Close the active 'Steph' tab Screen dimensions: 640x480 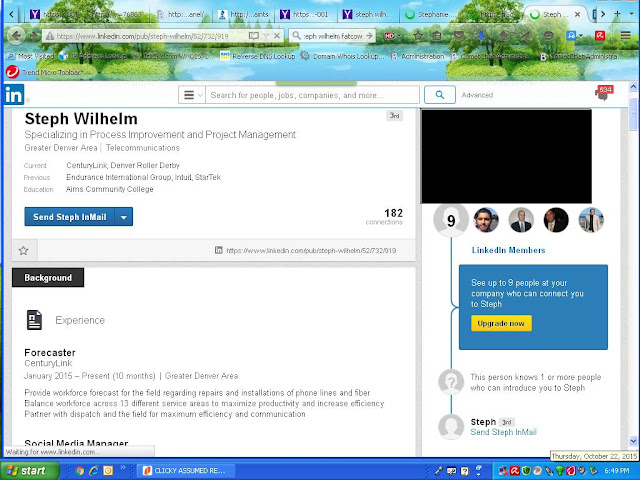pos(577,14)
